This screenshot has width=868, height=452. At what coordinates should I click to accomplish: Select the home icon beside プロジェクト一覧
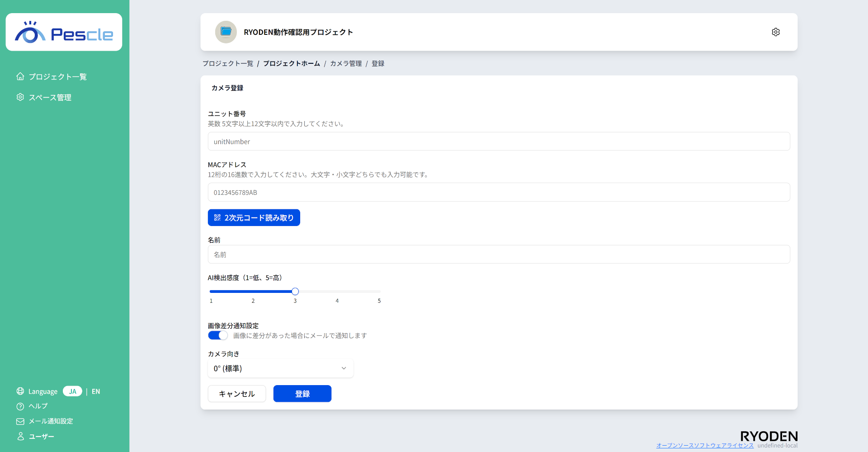tap(20, 76)
